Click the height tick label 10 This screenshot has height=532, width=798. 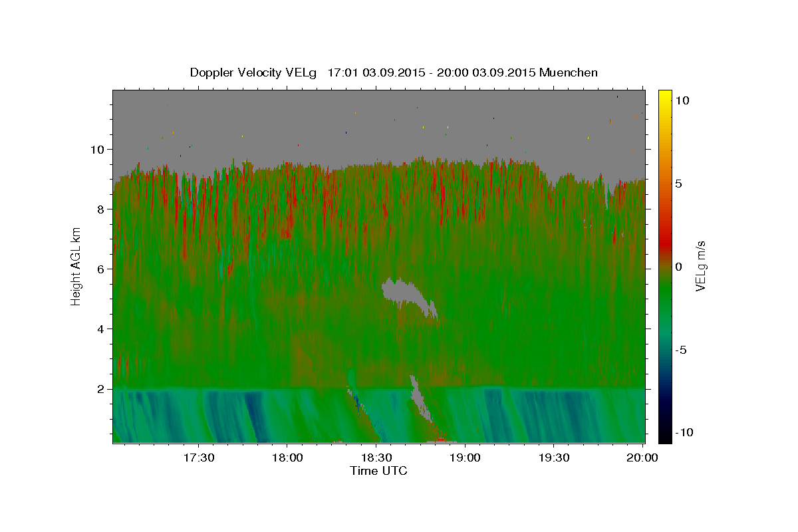(98, 149)
